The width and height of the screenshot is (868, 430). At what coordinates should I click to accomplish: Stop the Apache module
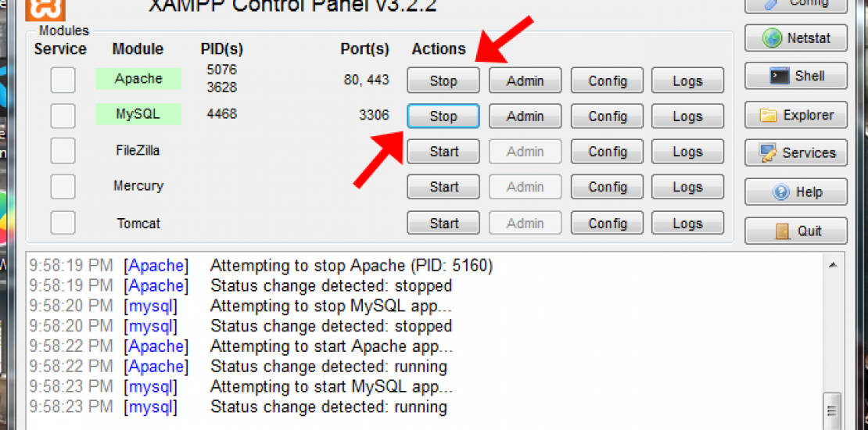click(443, 81)
